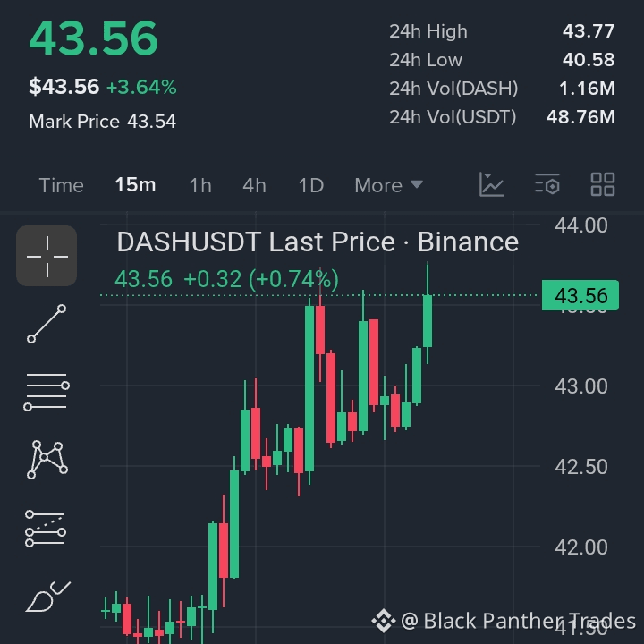Select the position forecast tool
The height and width of the screenshot is (644, 644).
click(x=46, y=529)
